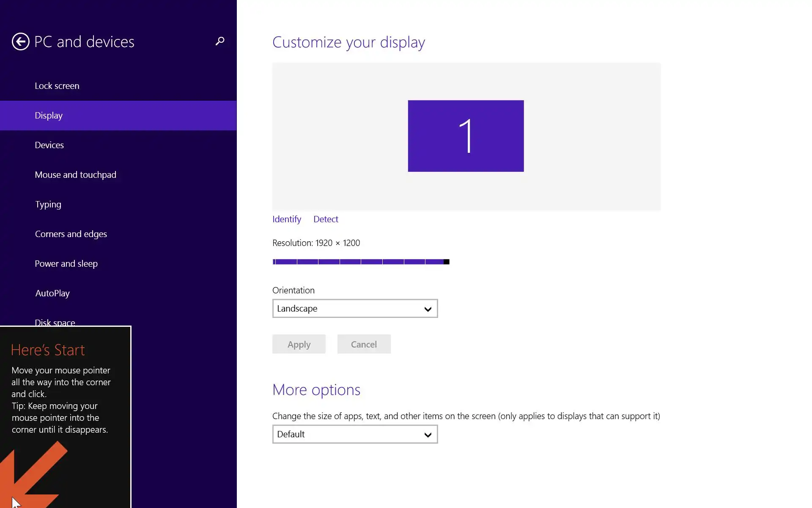Select display monitor 1 thumbnail
812x508 pixels.
(466, 136)
